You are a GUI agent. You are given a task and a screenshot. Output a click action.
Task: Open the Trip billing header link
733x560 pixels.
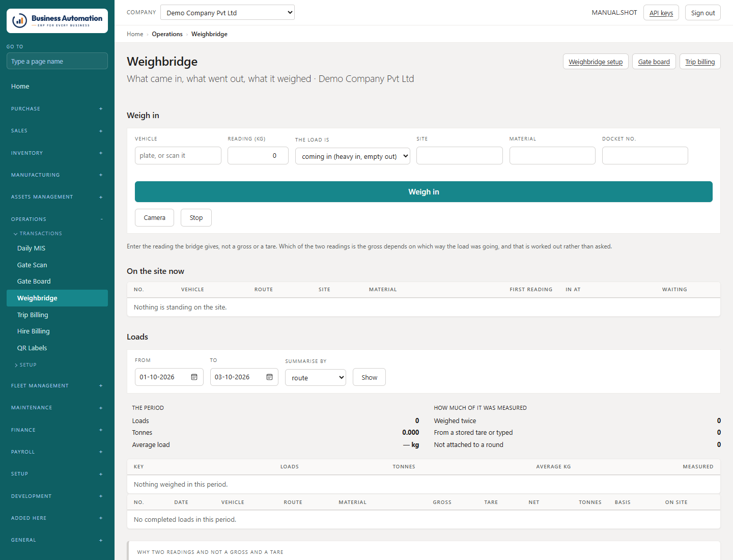700,62
